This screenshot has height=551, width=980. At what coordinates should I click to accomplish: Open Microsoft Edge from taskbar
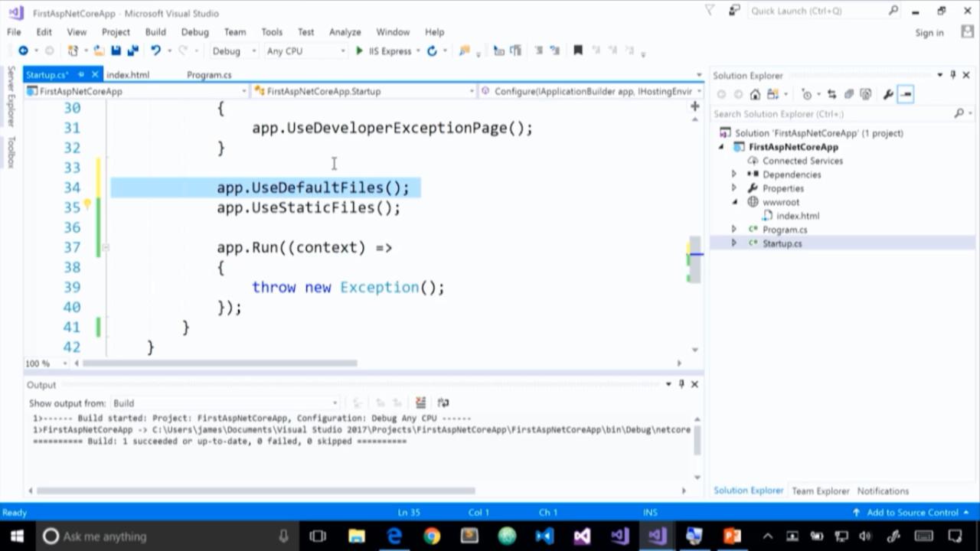(x=394, y=536)
